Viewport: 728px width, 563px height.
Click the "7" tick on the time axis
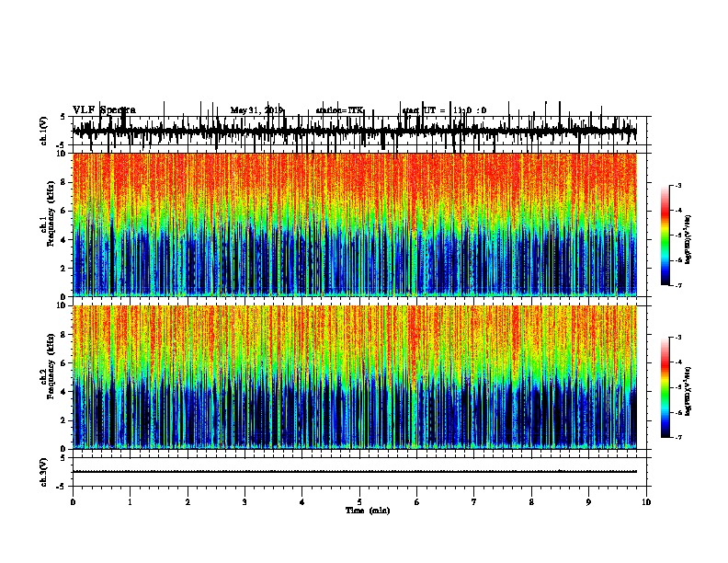pyautogui.click(x=474, y=501)
